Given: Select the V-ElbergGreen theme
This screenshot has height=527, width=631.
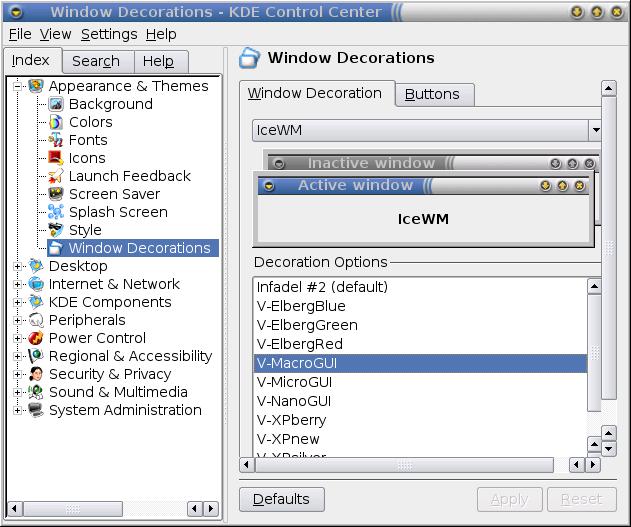Looking at the screenshot, I should pos(421,325).
